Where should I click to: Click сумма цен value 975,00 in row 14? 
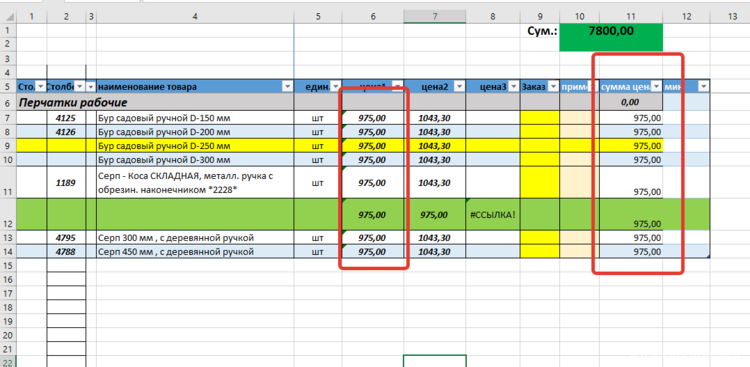click(631, 252)
